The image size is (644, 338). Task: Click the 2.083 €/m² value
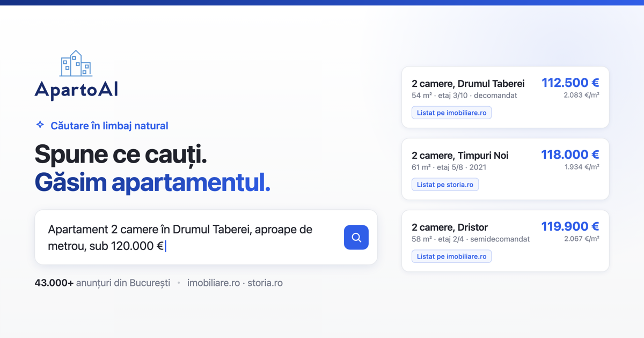coord(581,95)
